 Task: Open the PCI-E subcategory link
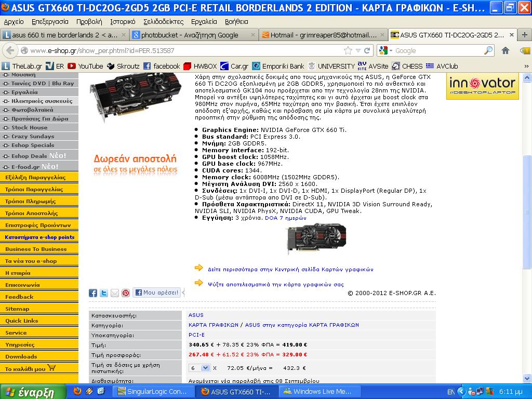tap(196, 335)
